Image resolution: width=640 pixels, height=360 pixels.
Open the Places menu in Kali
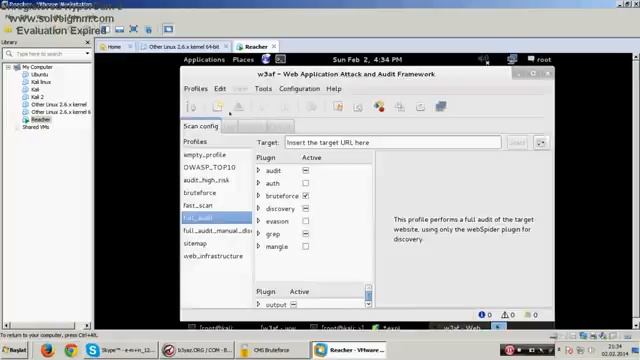pyautogui.click(x=243, y=60)
